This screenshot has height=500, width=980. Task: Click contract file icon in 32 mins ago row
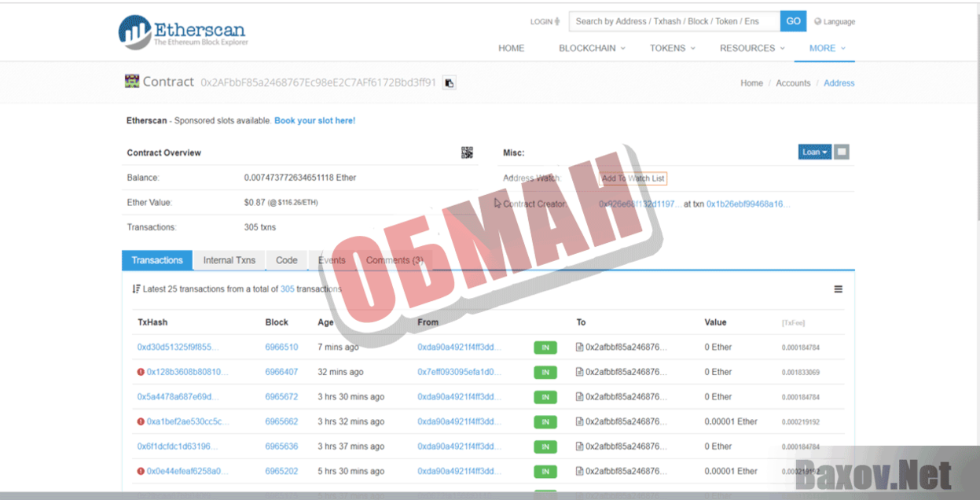click(x=579, y=372)
